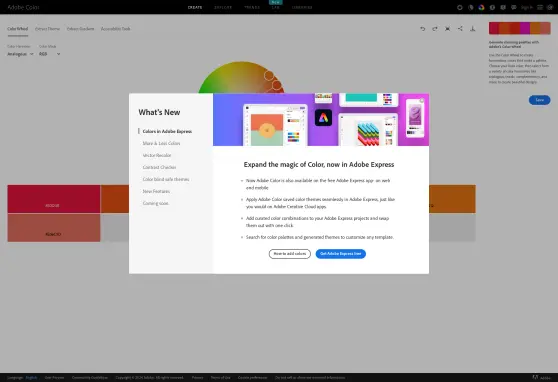Select Coming soon in What's New list
The width and height of the screenshot is (558, 382).
click(156, 203)
